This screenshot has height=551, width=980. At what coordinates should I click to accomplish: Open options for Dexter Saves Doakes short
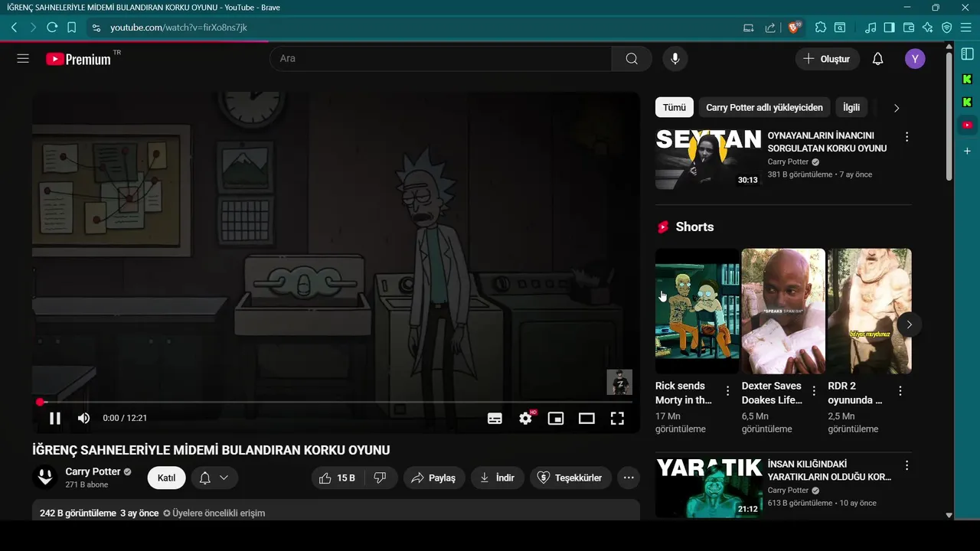814,391
